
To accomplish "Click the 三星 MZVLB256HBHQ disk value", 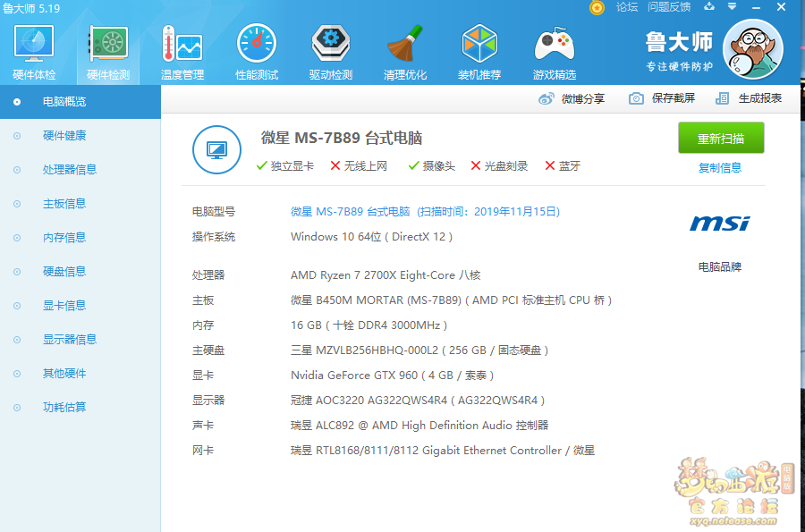I will pyautogui.click(x=419, y=350).
